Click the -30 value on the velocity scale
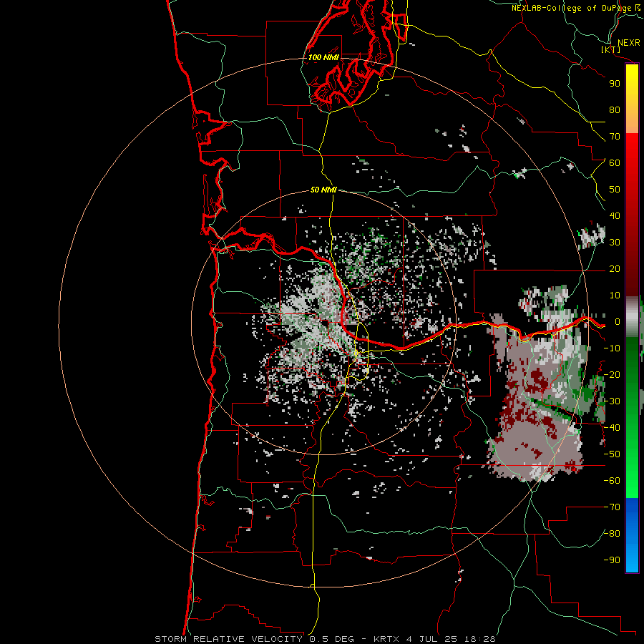644x644 pixels. (612, 401)
